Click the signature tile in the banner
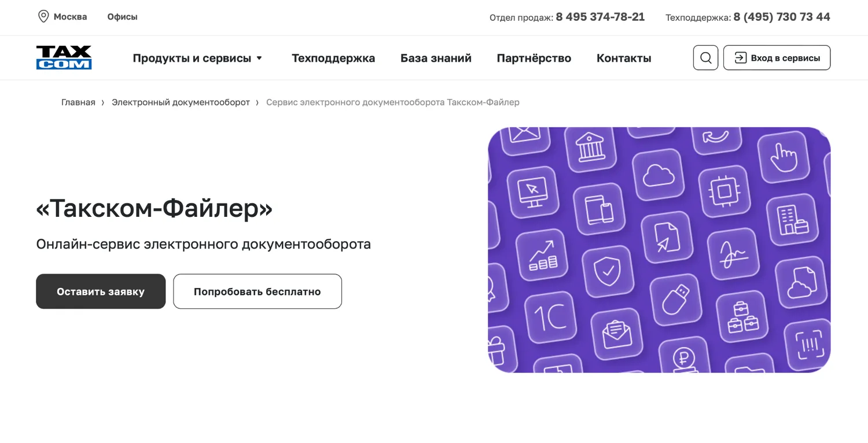The image size is (868, 443). click(x=733, y=254)
